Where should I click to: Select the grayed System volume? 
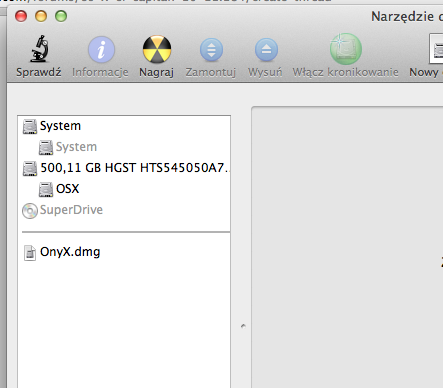[124, 147]
